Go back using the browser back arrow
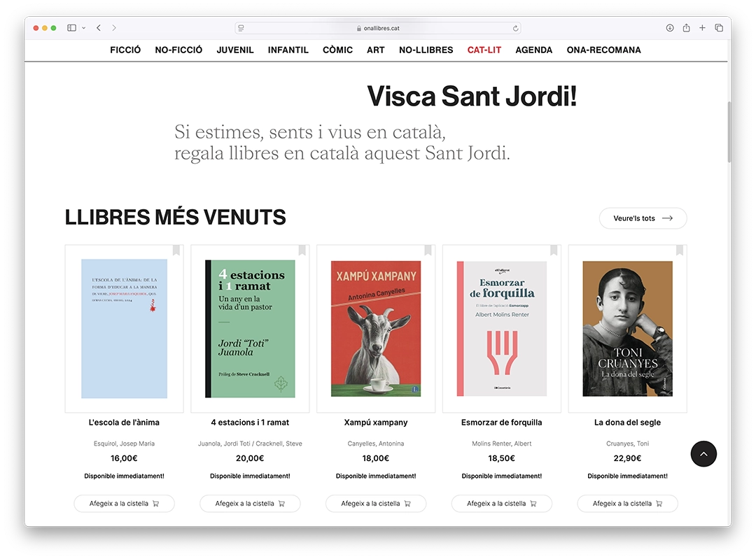This screenshot has width=756, height=559. [x=99, y=28]
